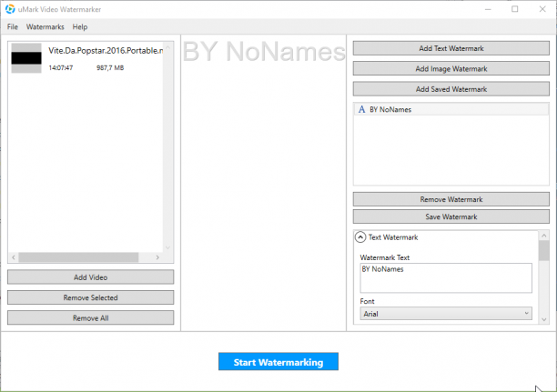Image resolution: width=557 pixels, height=392 pixels.
Task: Collapse the Text Watermark section
Action: pyautogui.click(x=360, y=237)
